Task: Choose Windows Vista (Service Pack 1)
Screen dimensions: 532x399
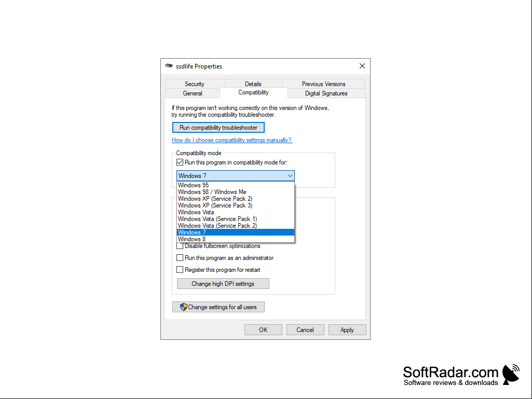Action: 236,219
